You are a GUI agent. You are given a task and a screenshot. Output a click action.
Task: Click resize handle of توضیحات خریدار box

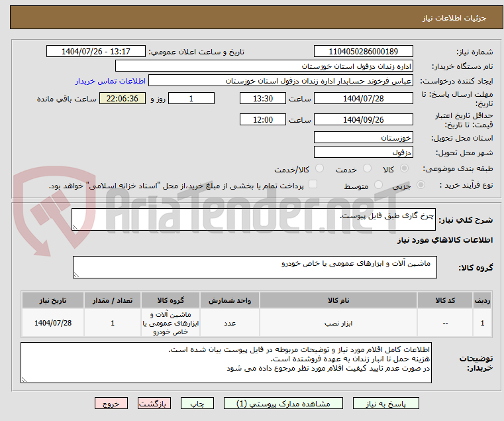[24, 380]
